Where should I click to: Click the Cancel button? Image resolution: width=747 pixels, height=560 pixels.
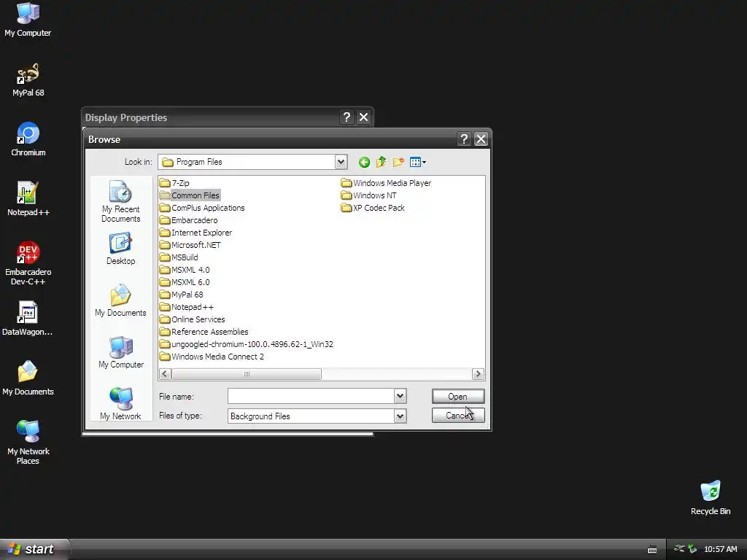point(458,415)
